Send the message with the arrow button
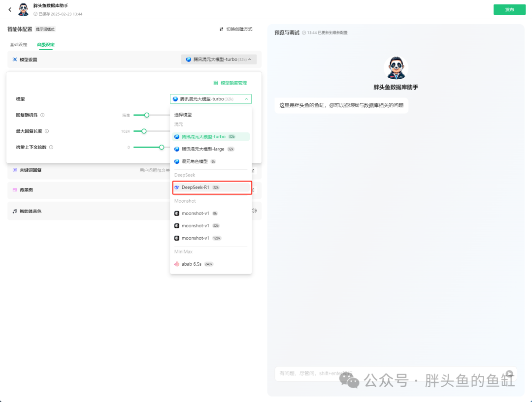The width and height of the screenshot is (532, 402). pyautogui.click(x=509, y=373)
